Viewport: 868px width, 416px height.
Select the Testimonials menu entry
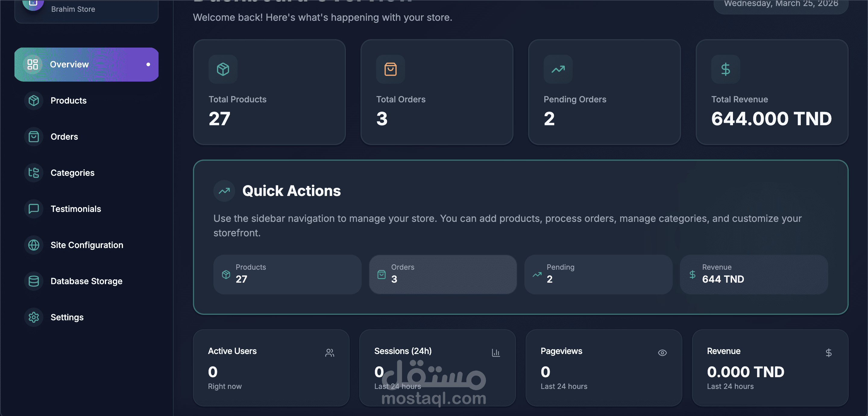tap(75, 209)
